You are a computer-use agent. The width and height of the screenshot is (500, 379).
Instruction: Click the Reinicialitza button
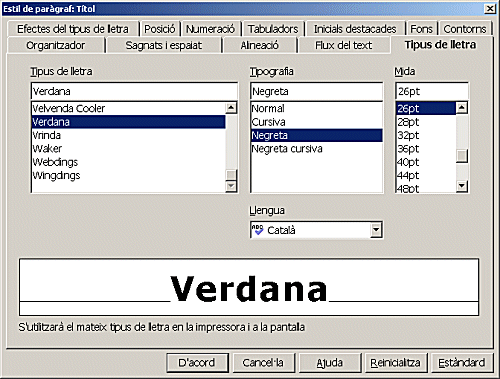(x=396, y=363)
